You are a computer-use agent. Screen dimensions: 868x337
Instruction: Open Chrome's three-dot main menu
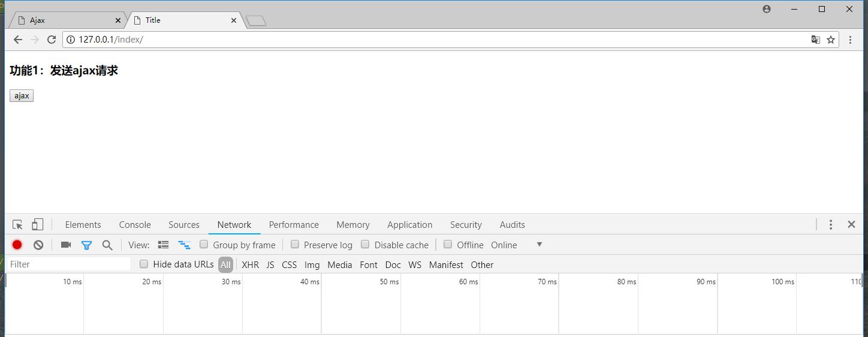(x=850, y=40)
